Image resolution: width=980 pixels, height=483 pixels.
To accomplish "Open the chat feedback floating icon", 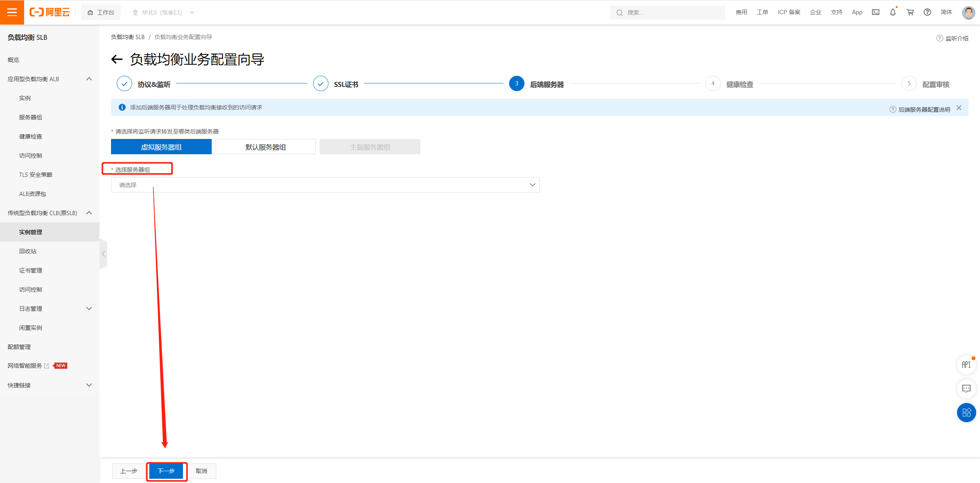I will 966,388.
